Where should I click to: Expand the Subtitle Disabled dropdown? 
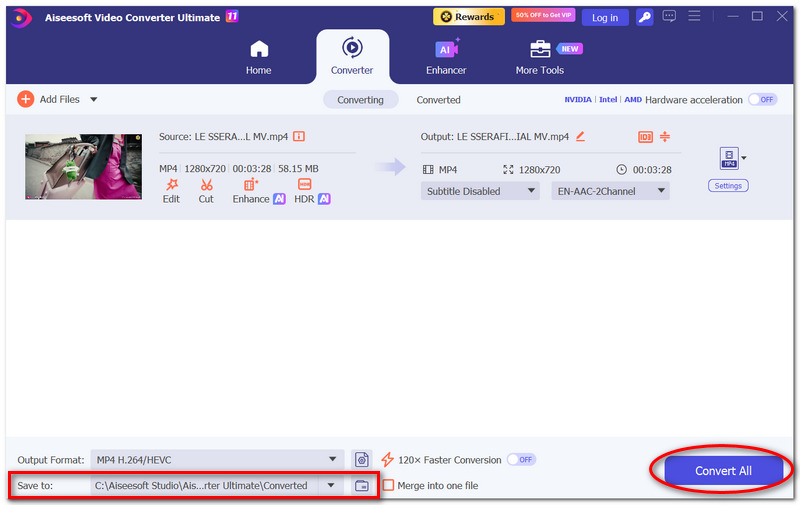[480, 191]
